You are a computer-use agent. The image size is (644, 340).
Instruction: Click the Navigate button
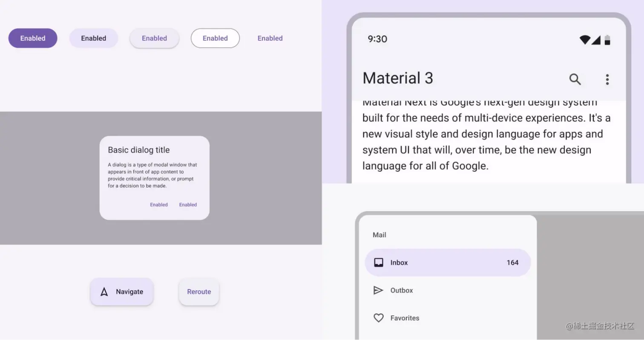click(122, 292)
